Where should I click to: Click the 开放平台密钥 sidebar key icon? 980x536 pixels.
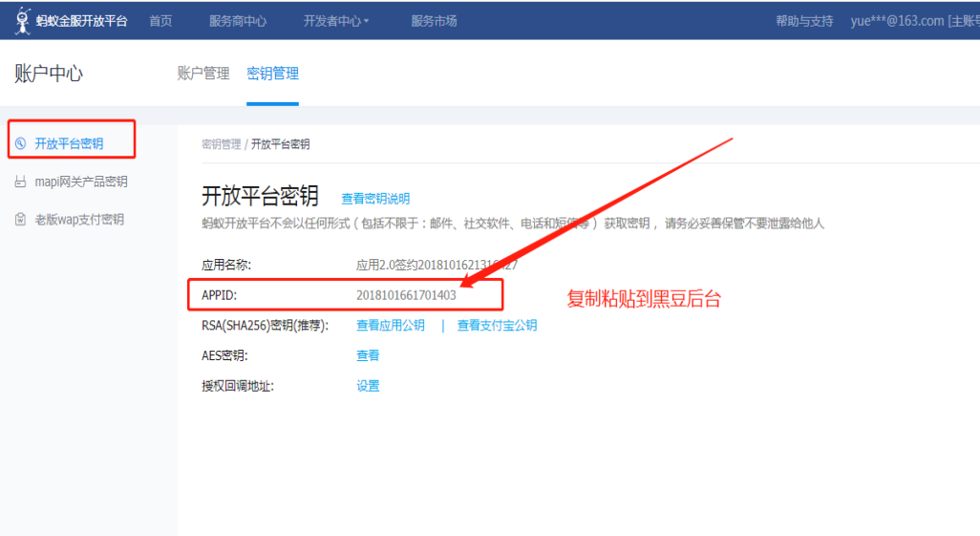(21, 143)
